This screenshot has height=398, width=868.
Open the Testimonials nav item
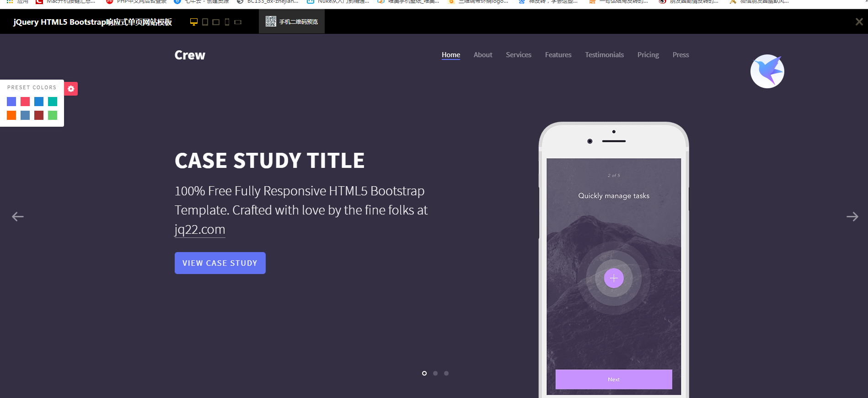(605, 55)
